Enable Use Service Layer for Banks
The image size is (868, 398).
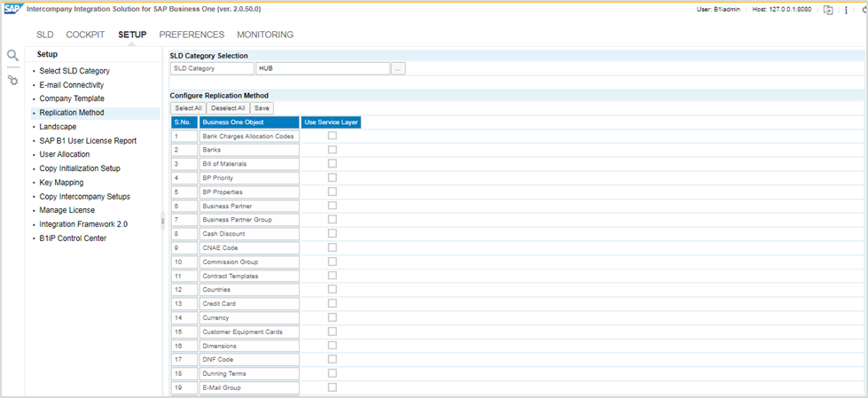(332, 150)
